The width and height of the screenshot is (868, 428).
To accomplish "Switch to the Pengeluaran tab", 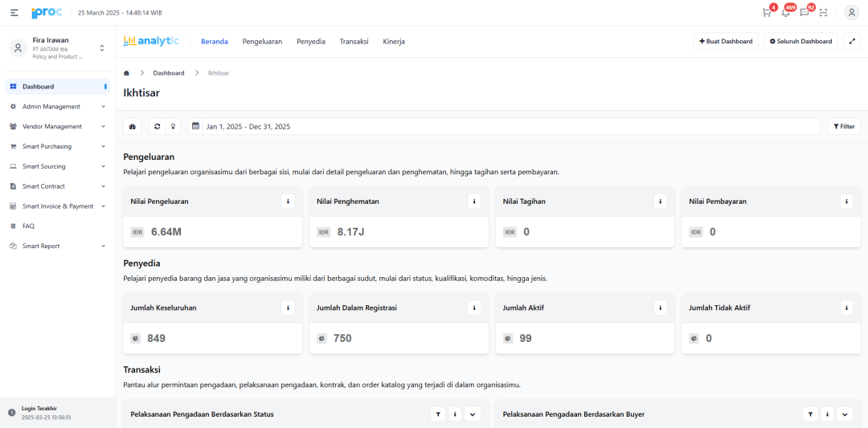I will point(262,42).
